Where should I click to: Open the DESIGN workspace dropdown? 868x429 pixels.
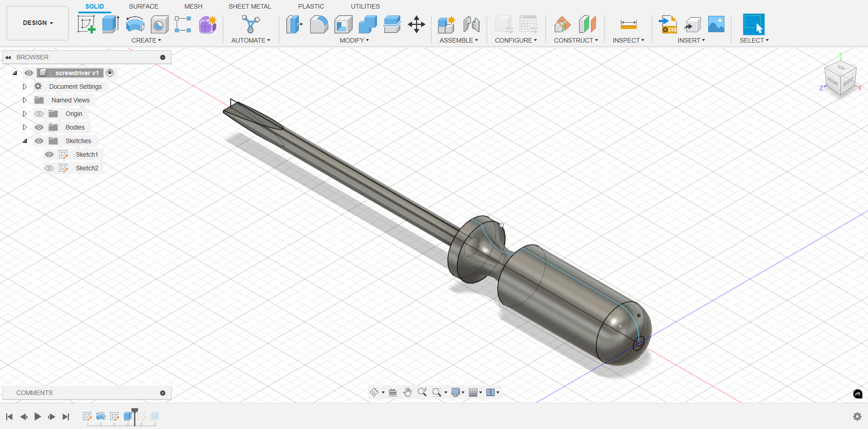[x=38, y=23]
